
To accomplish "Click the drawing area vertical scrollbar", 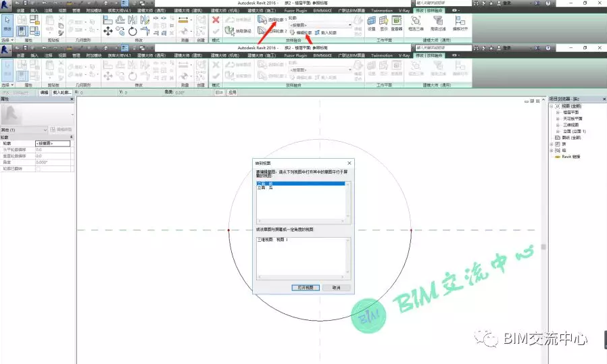I will pos(543,246).
